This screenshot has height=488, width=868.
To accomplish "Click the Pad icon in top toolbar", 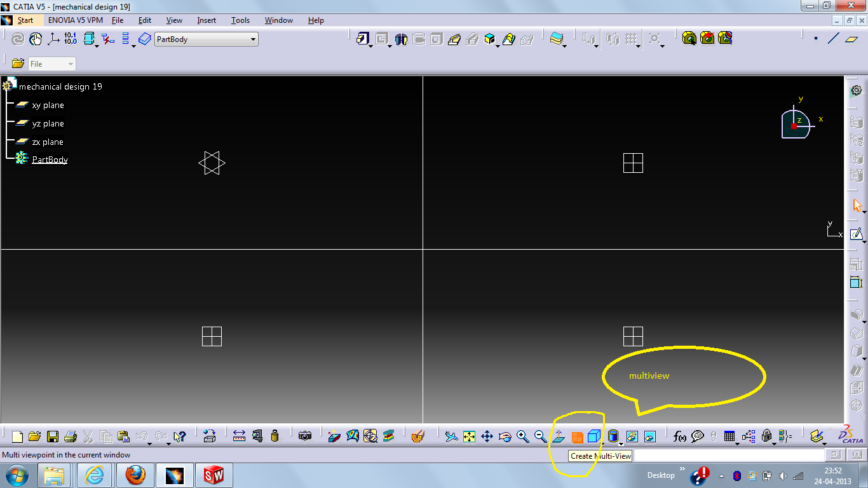I will tap(362, 39).
